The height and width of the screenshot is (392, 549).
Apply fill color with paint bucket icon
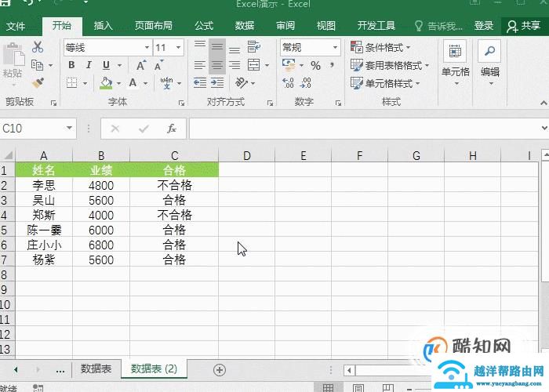106,83
